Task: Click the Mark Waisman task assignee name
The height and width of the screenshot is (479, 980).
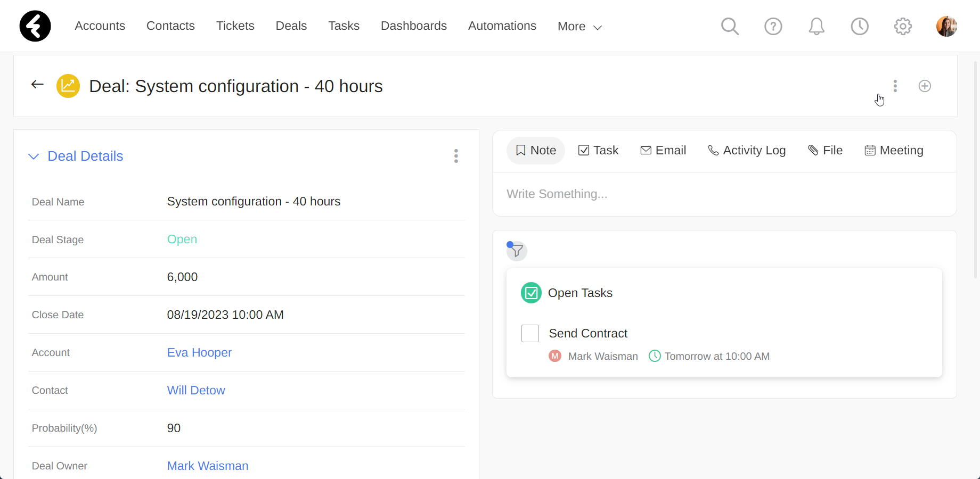Action: pos(603,356)
